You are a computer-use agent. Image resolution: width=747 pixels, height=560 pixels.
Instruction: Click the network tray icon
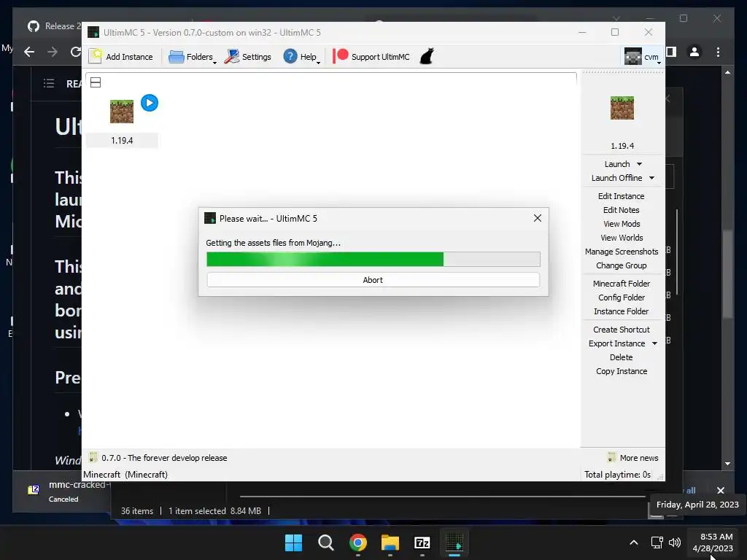(x=657, y=542)
